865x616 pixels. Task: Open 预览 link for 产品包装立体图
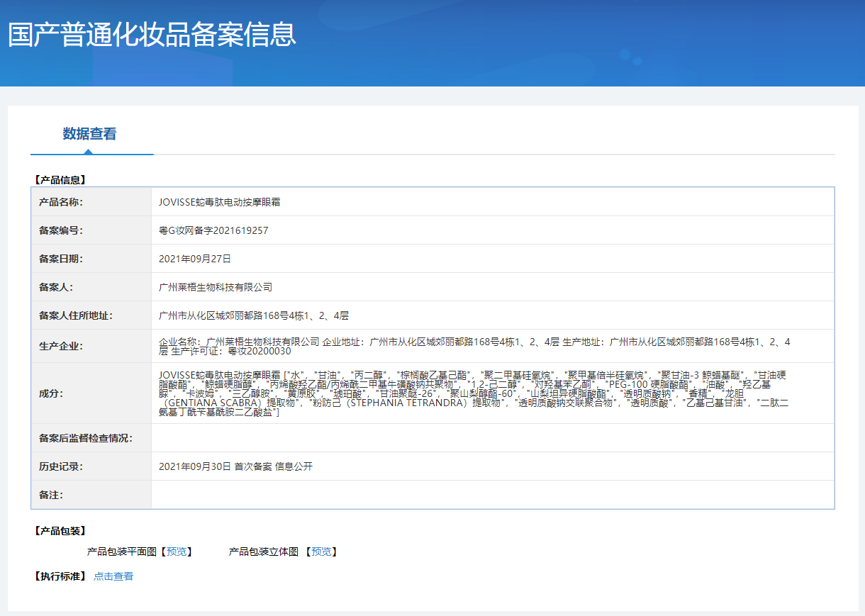click(x=321, y=551)
